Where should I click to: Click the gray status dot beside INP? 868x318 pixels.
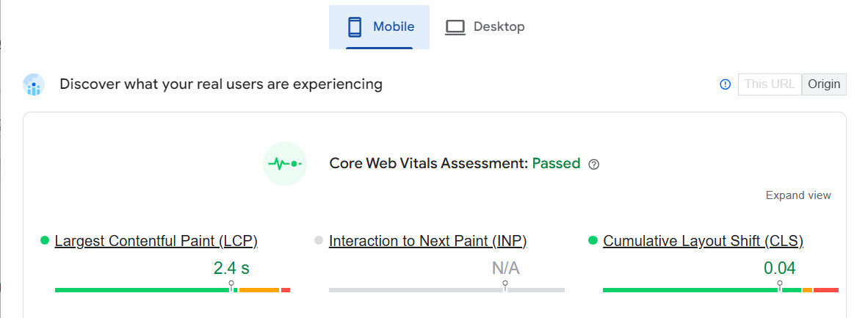(319, 240)
